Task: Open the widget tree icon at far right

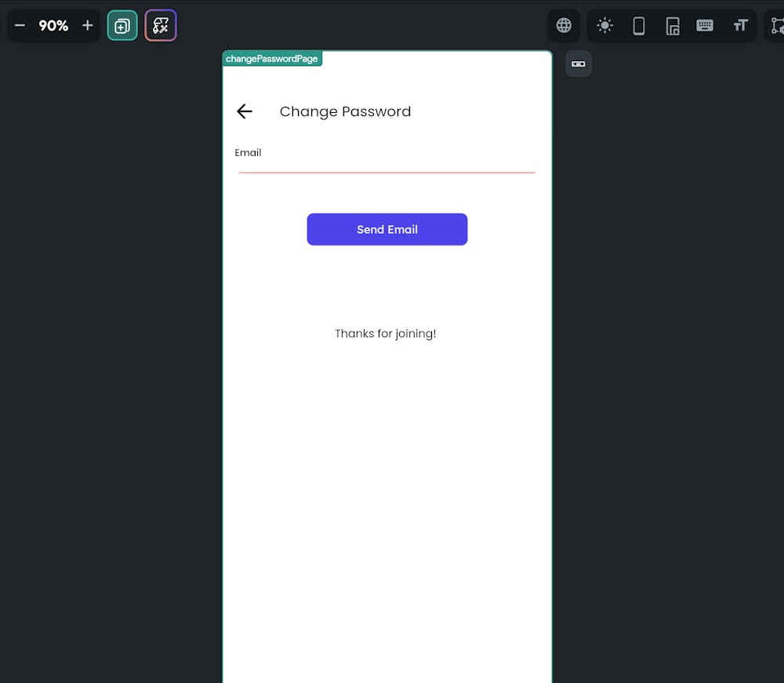Action: click(776, 25)
